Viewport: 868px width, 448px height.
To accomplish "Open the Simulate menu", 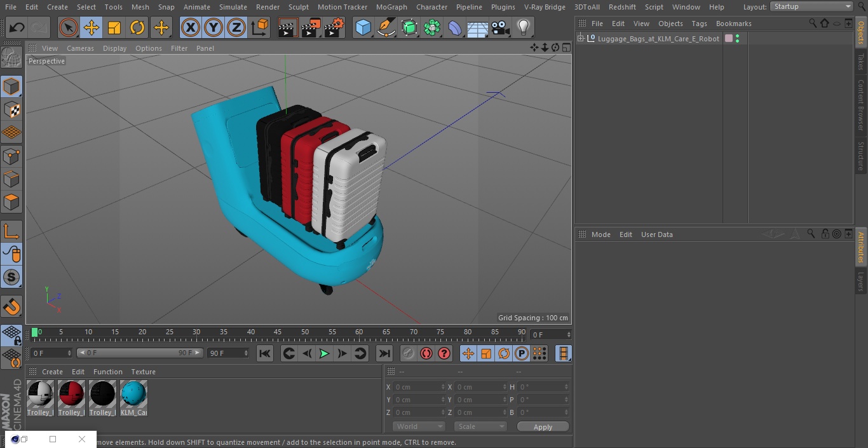I will 233,7.
